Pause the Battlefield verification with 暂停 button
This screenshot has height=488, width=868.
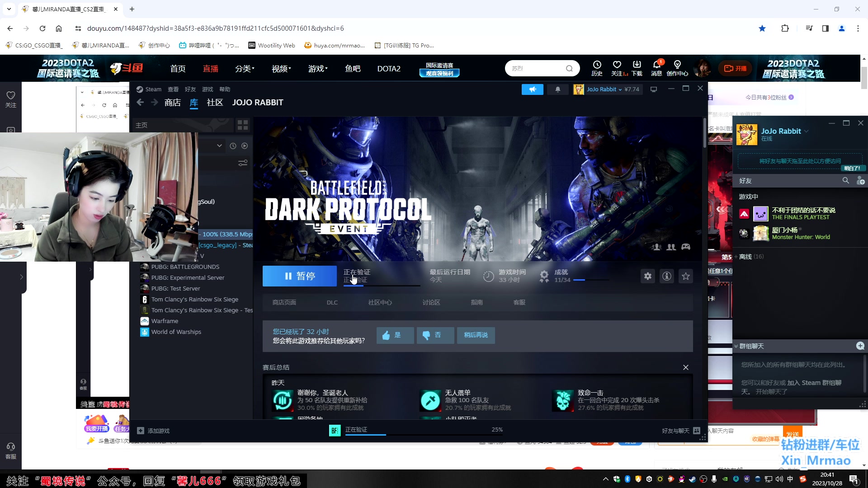click(x=299, y=276)
